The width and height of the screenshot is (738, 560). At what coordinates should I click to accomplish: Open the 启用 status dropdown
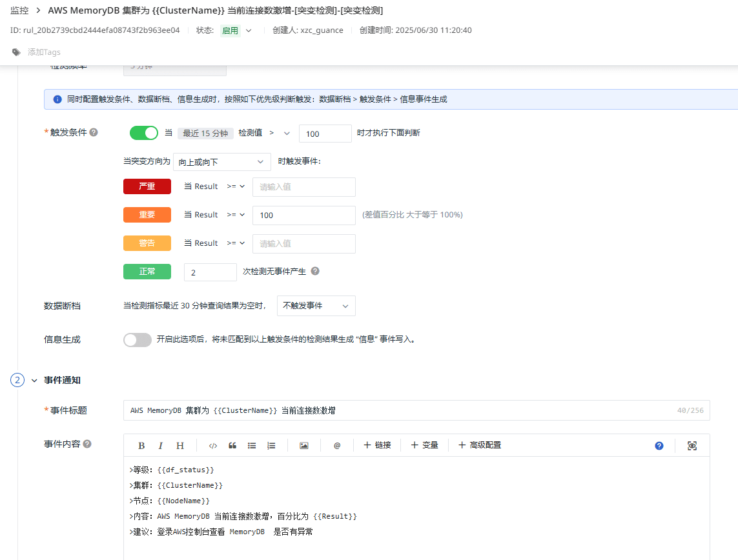coord(236,30)
